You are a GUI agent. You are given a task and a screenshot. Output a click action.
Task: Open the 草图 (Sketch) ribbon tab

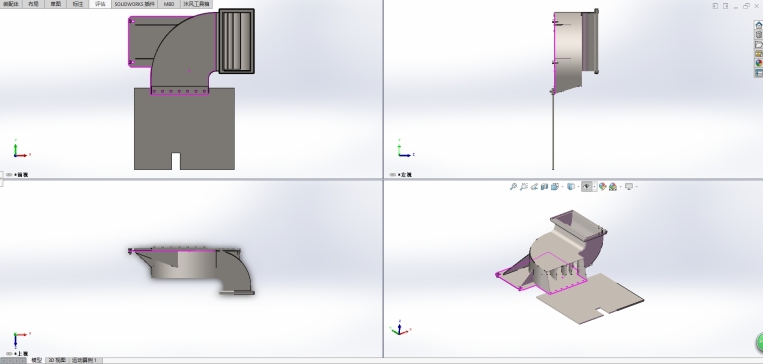pyautogui.click(x=56, y=4)
